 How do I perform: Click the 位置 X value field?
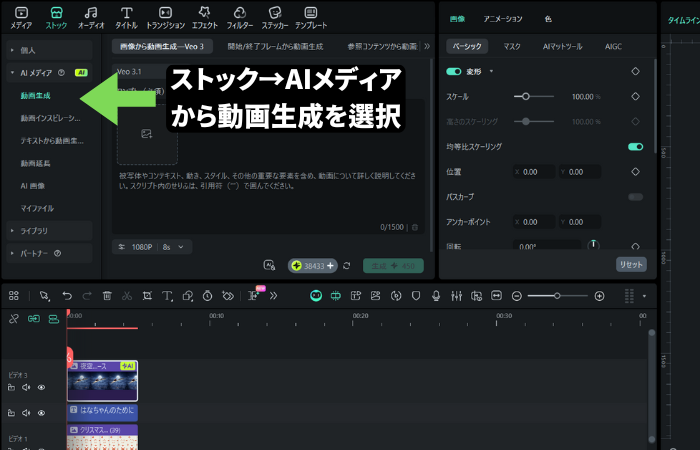[x=534, y=172]
